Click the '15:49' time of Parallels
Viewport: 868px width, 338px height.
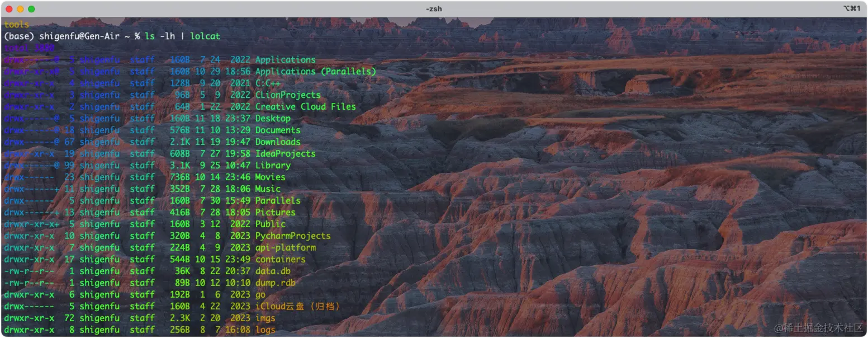(238, 201)
